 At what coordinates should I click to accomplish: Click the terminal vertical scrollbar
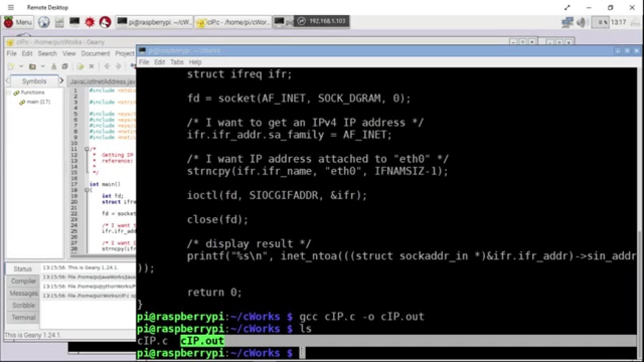pyautogui.click(x=639, y=213)
